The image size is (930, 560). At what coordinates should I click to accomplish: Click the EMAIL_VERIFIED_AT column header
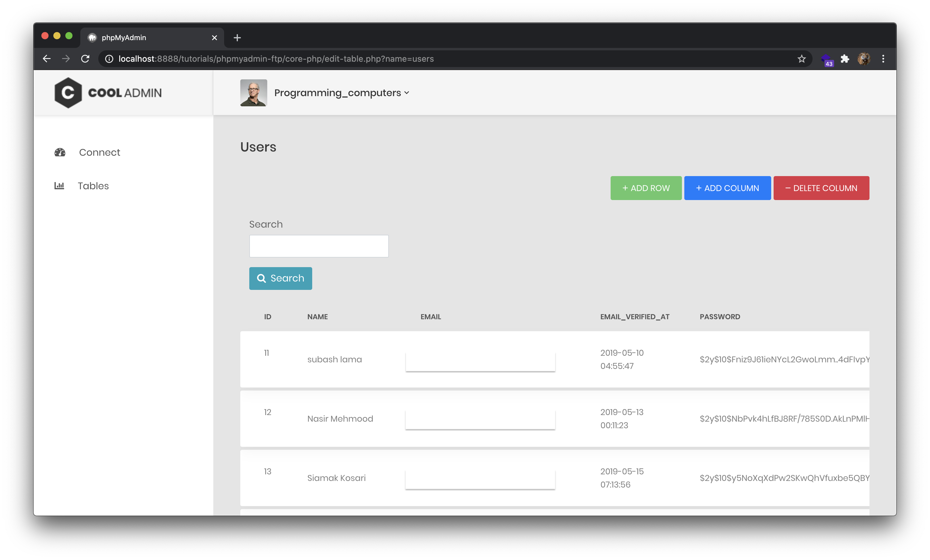point(635,317)
